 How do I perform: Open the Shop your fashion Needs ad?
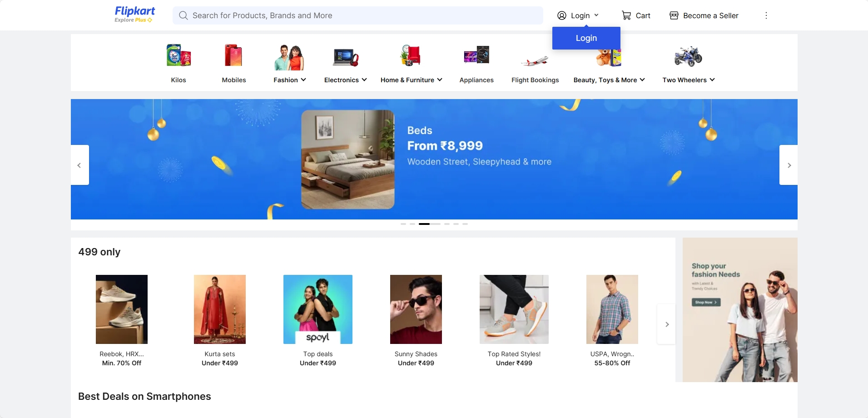[x=740, y=310]
